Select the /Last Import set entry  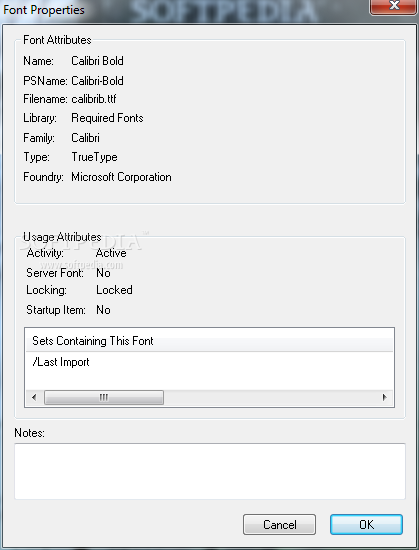pos(61,362)
